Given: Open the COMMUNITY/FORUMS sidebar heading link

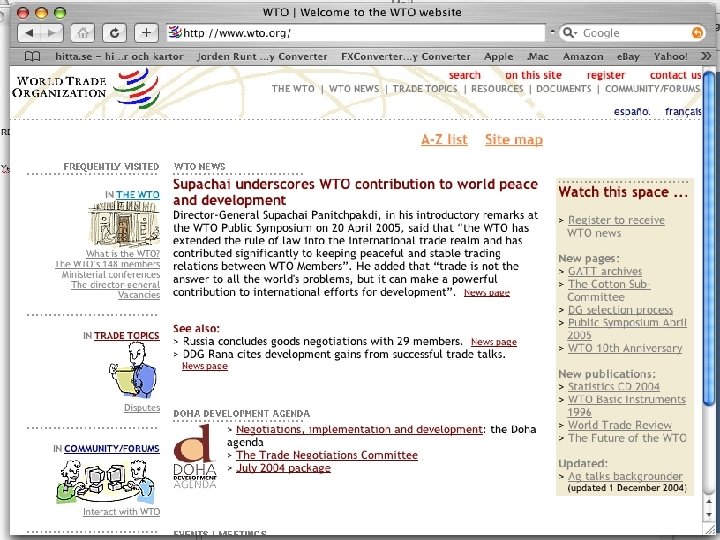Looking at the screenshot, I should coord(112,449).
